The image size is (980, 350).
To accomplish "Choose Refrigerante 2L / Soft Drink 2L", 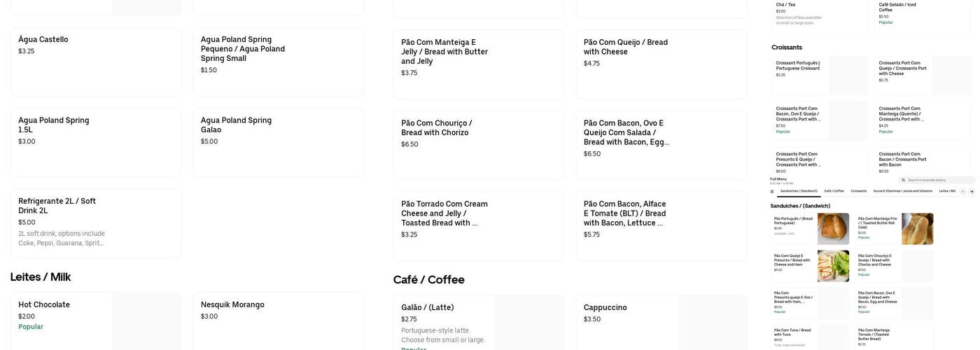I will [95, 223].
